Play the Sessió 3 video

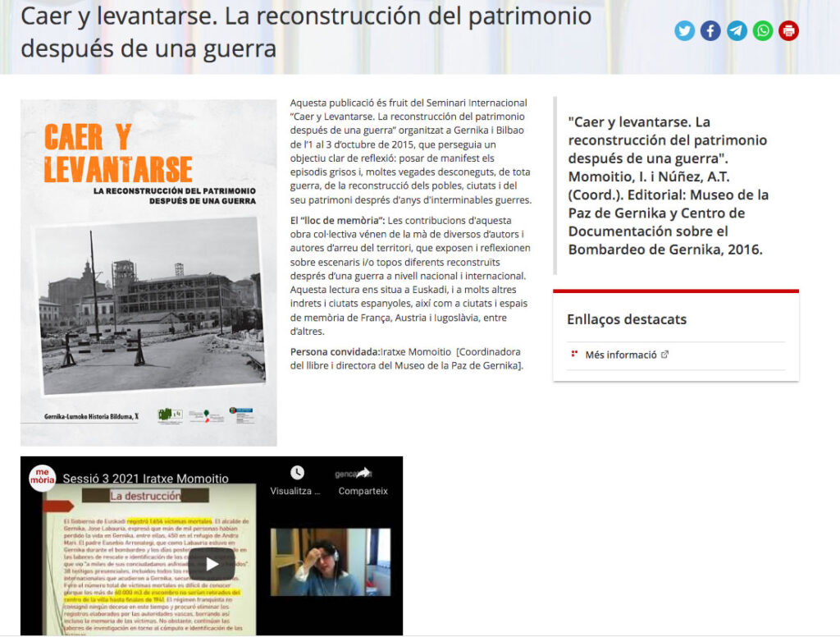pos(212,563)
